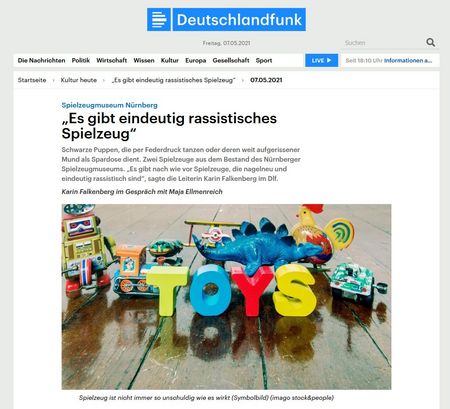Go to the Wirtschaft section
The width and height of the screenshot is (450, 409).
112,60
